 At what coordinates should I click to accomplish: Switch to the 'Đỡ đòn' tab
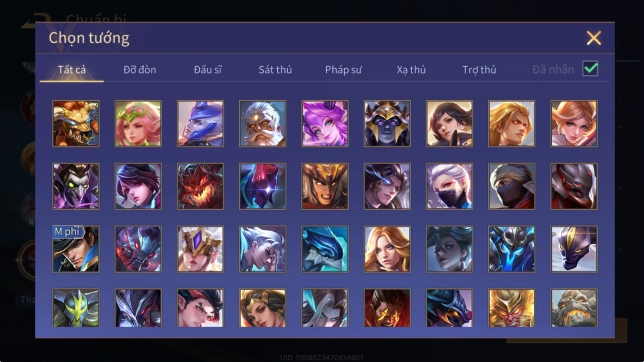[x=139, y=70]
